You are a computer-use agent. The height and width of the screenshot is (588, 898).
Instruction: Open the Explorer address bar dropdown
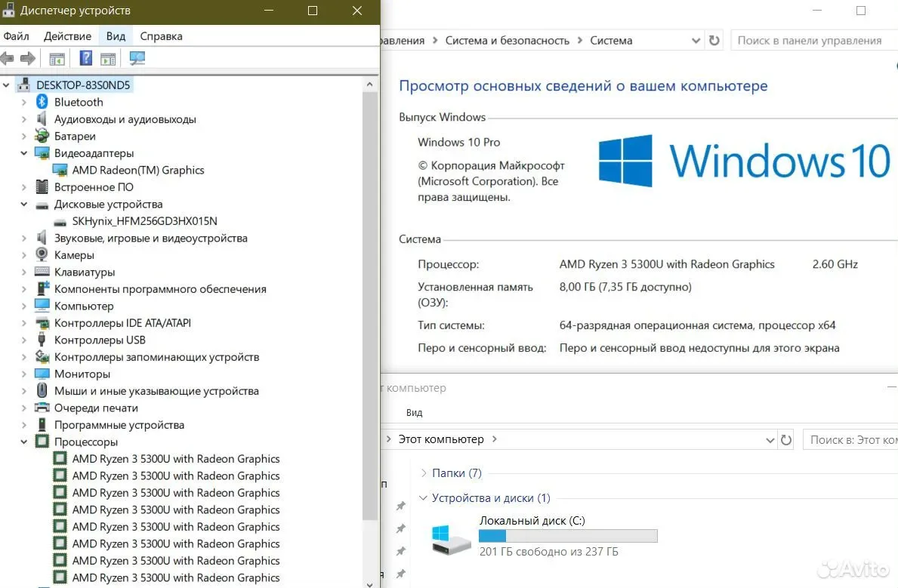point(770,440)
